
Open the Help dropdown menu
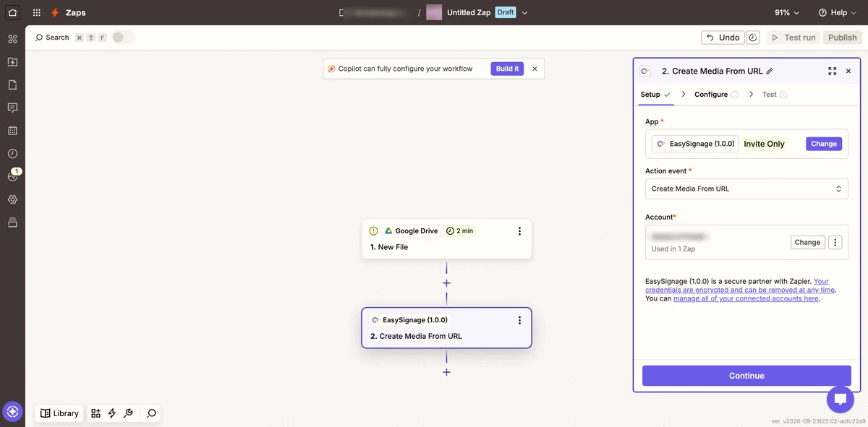[838, 13]
